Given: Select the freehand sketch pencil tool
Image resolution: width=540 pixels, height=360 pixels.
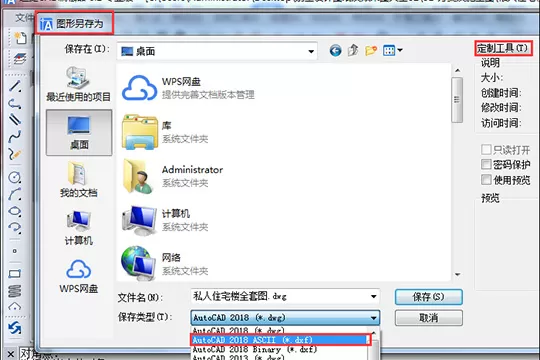Looking at the screenshot, I should 15,154.
